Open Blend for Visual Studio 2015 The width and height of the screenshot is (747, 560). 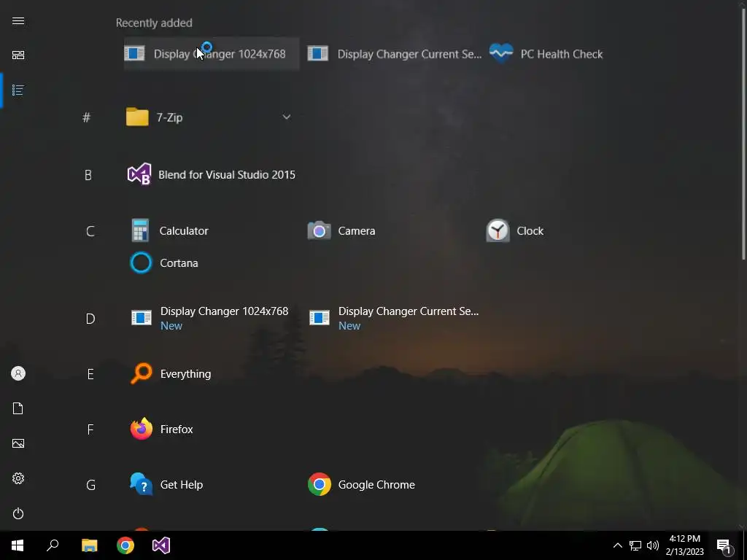[212, 175]
